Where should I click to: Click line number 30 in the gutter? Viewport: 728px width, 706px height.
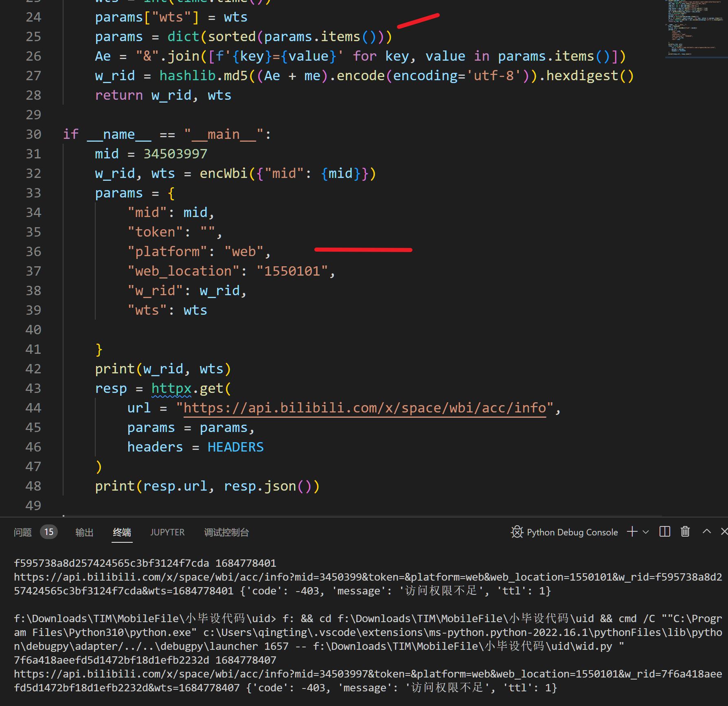pos(33,134)
